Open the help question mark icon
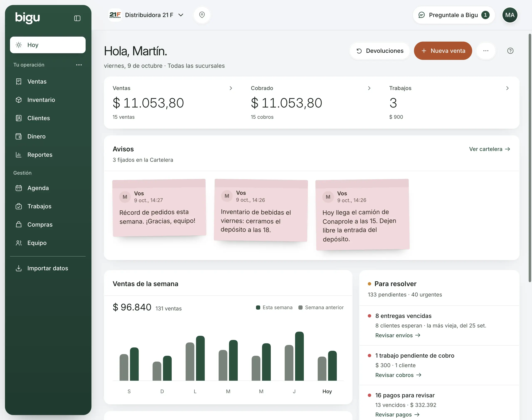Viewport: 532px width, 420px height. (510, 51)
